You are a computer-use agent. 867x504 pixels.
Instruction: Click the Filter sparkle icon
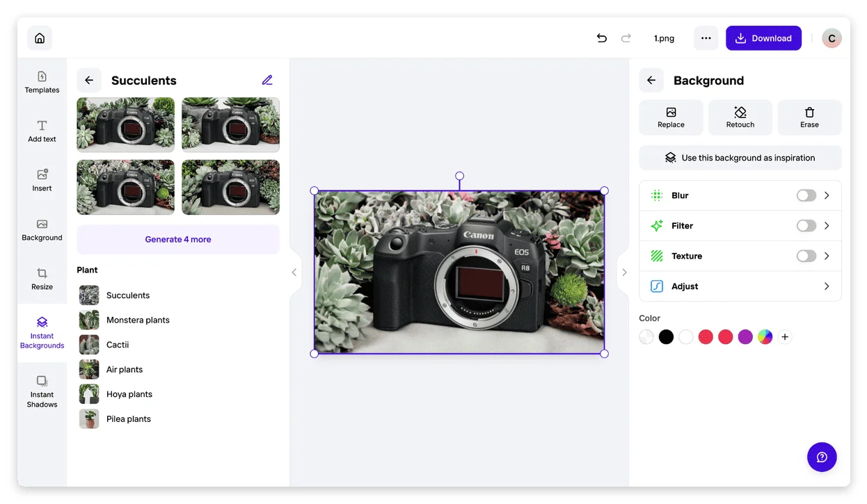pyautogui.click(x=657, y=226)
